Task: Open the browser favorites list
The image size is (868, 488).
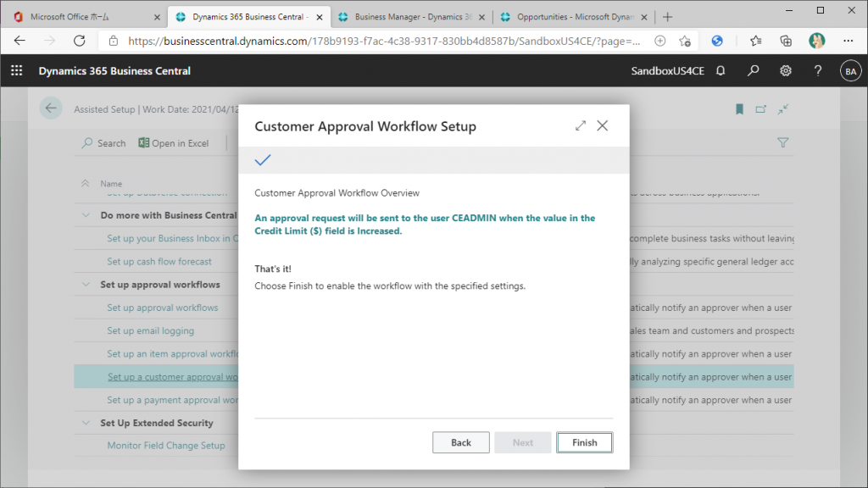Action: tap(755, 41)
